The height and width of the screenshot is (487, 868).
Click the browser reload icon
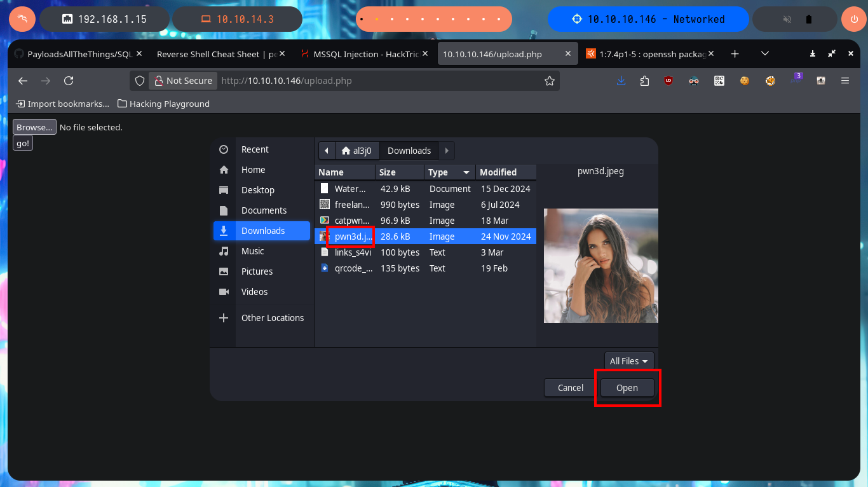69,81
